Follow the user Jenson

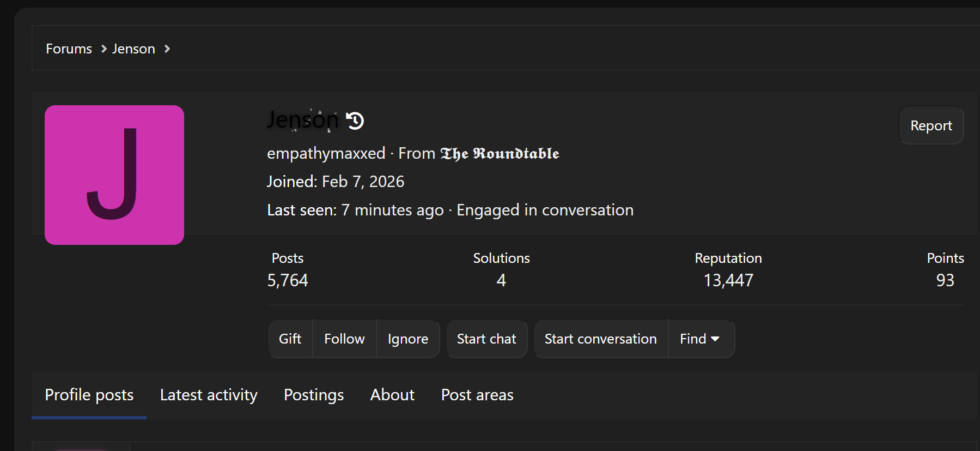344,339
